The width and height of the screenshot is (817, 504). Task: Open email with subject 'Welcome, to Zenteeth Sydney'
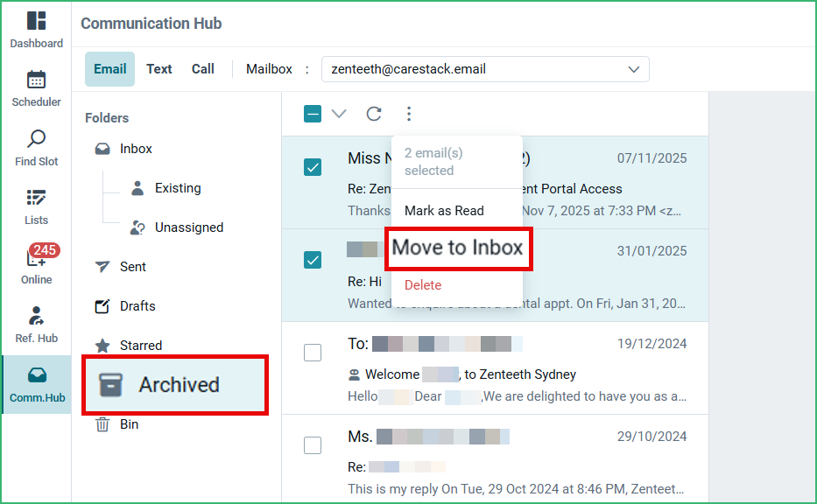coord(495,368)
